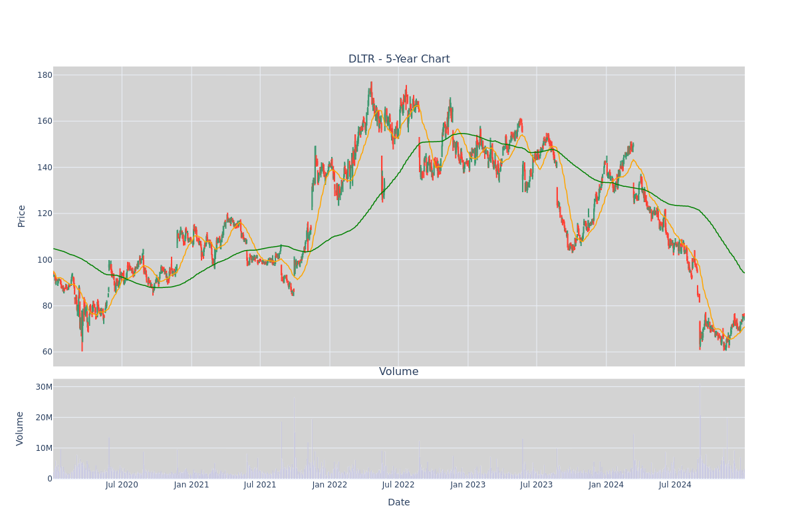Click the 'Jul 2024' date tick label
The width and height of the screenshot is (798, 532).
(x=675, y=485)
